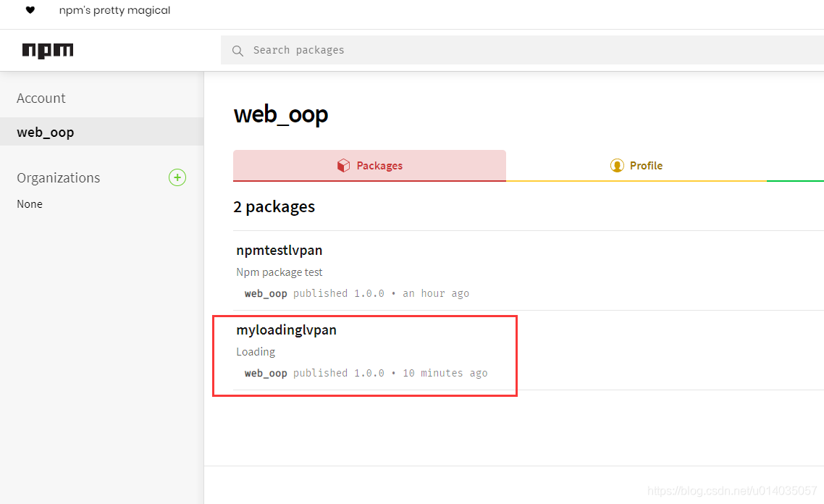Click the '2 packages' count text
Image resolution: width=824 pixels, height=504 pixels.
click(x=274, y=206)
